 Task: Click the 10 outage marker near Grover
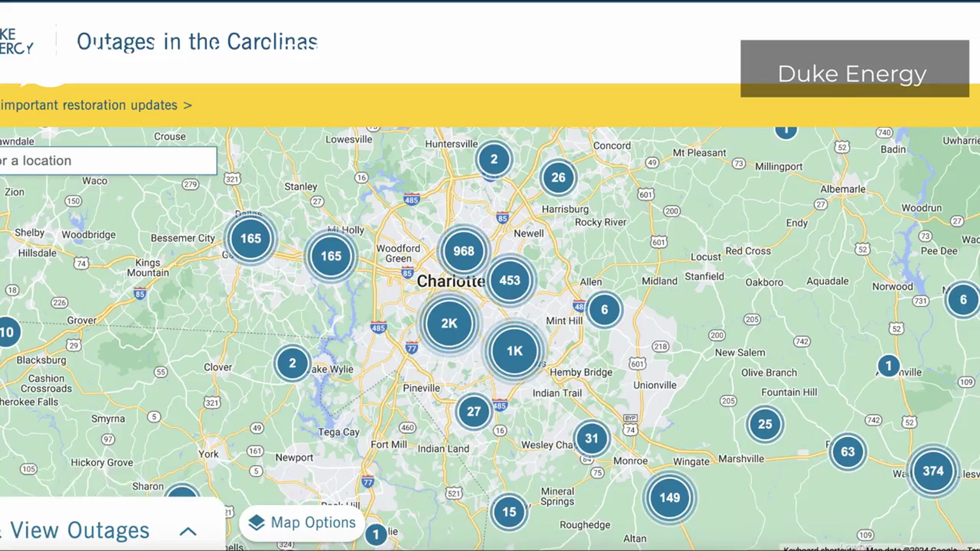[x=7, y=332]
